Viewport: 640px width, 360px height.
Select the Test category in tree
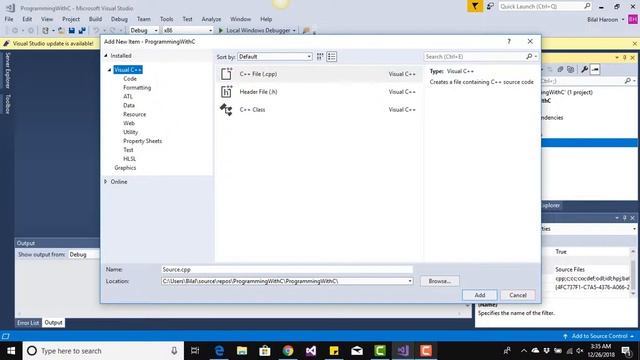coord(128,150)
